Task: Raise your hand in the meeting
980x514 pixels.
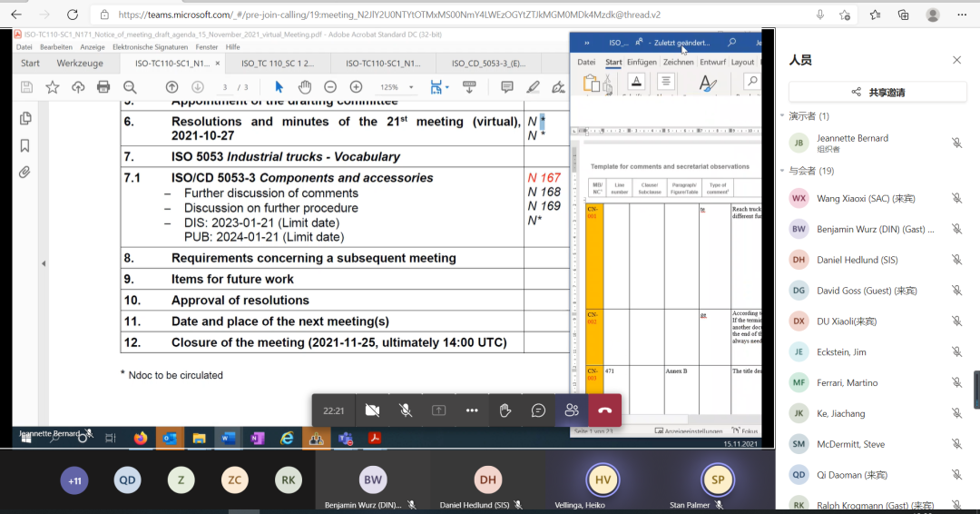Action: pos(505,410)
